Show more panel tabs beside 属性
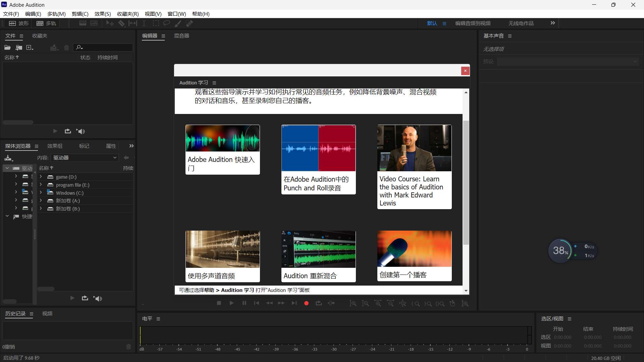The height and width of the screenshot is (362, 644). 131,146
